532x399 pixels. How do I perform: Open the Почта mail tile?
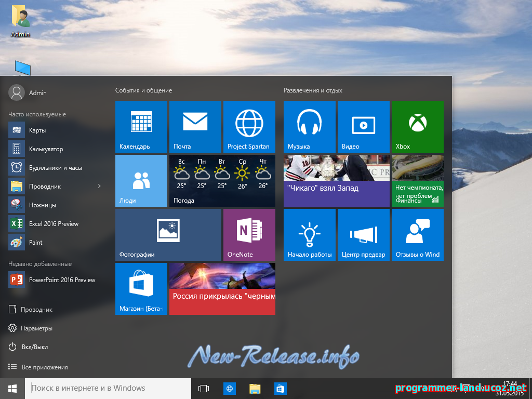195,127
